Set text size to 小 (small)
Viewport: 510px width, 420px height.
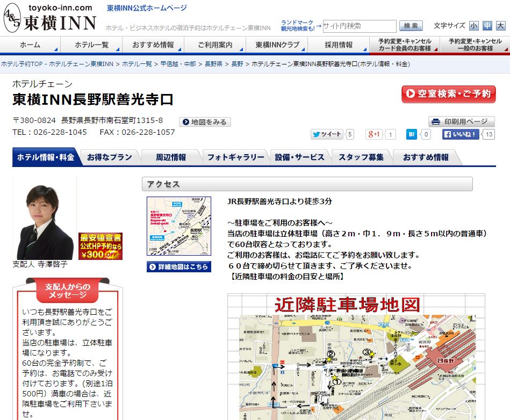coord(473,26)
